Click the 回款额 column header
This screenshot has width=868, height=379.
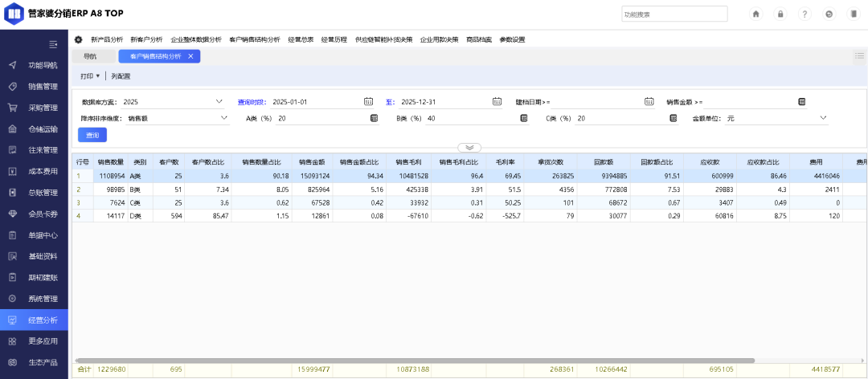point(602,162)
